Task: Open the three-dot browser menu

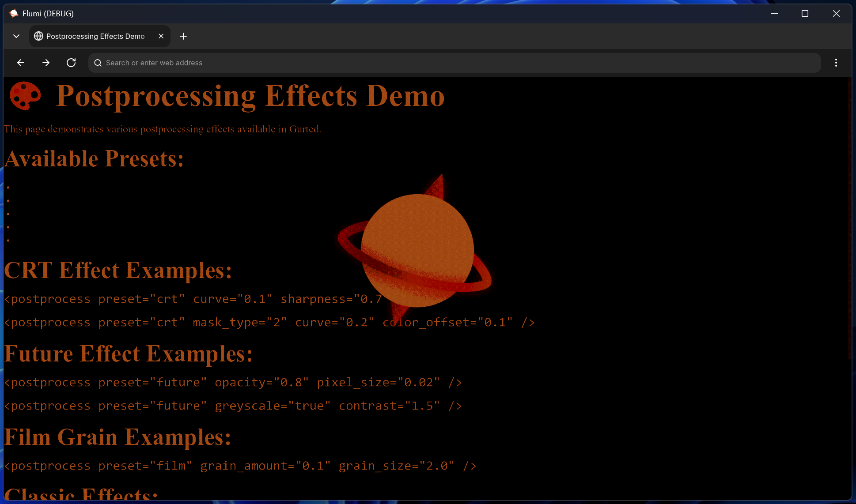Action: [x=836, y=63]
